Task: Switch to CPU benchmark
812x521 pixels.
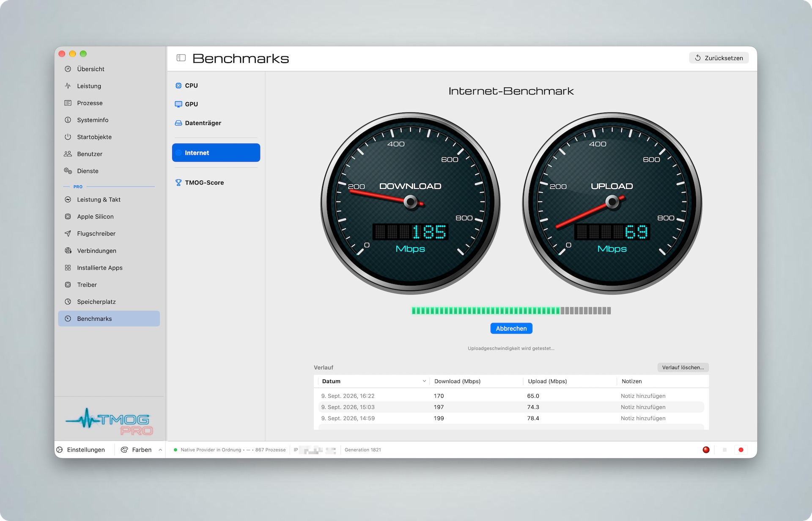Action: 216,85
